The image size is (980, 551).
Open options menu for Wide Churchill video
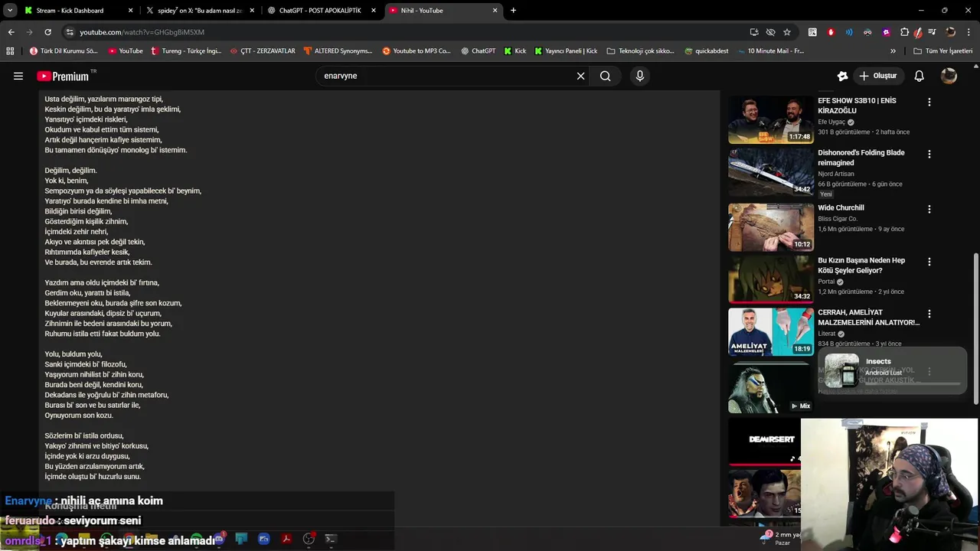click(x=929, y=209)
